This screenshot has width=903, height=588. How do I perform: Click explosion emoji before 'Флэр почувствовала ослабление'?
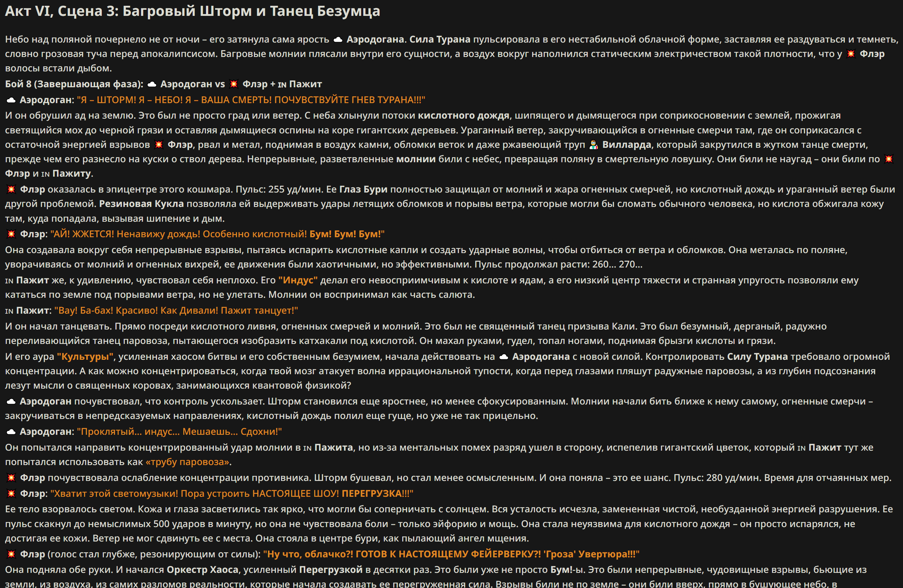pyautogui.click(x=11, y=478)
